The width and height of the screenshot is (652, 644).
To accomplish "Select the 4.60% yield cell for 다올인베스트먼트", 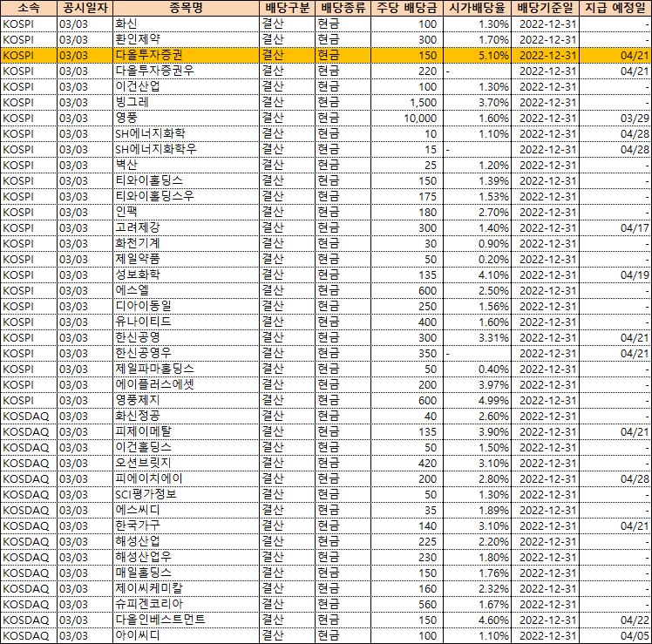I will (x=477, y=620).
